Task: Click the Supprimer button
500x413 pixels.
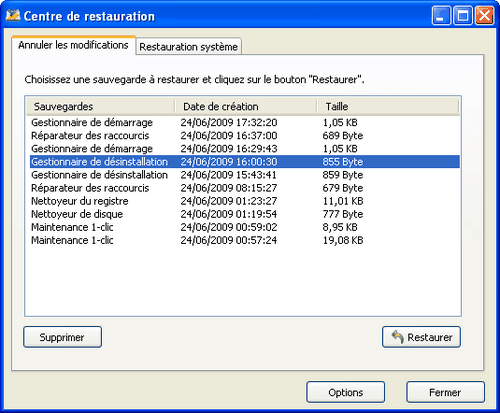Action: pyautogui.click(x=62, y=337)
